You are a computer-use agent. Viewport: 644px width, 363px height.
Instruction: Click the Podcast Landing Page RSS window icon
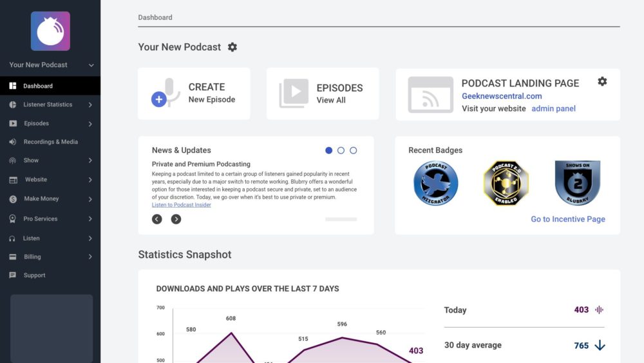tap(430, 95)
